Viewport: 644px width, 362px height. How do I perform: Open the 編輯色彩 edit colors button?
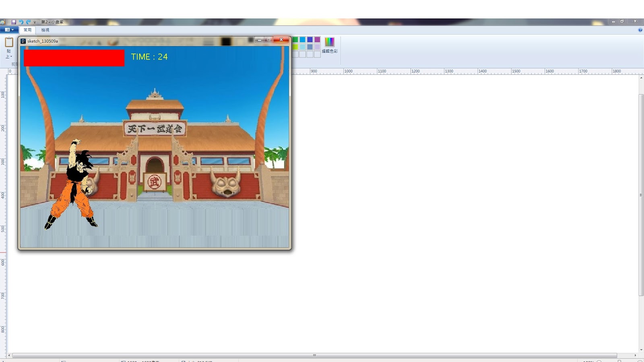click(330, 45)
